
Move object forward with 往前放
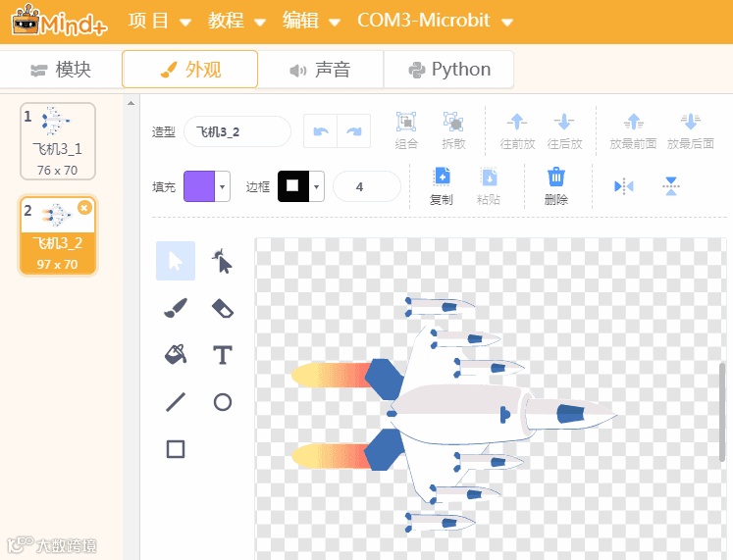517,130
